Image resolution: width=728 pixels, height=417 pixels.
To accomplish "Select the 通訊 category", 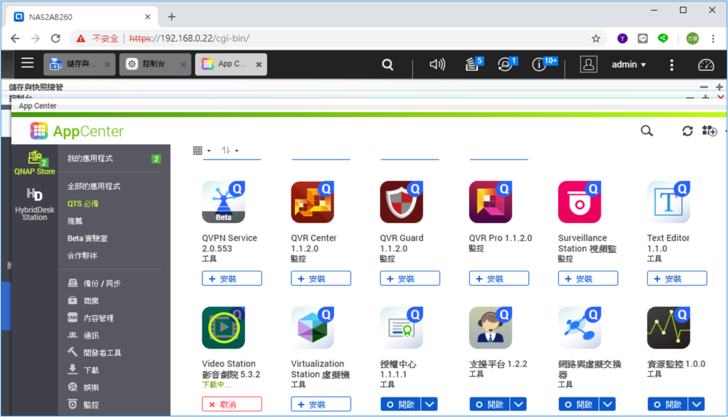I will (84, 335).
